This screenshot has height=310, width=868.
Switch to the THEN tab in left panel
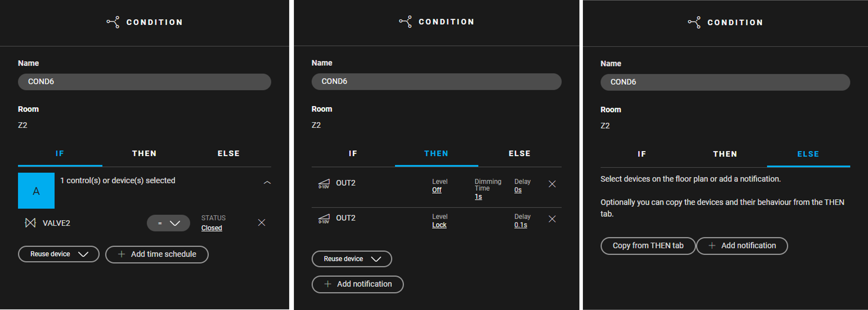144,154
